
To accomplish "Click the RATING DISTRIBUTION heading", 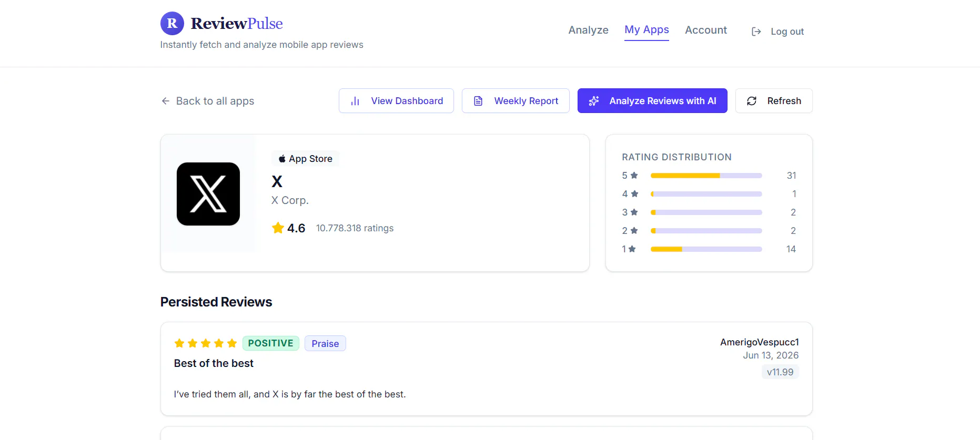I will click(x=676, y=157).
